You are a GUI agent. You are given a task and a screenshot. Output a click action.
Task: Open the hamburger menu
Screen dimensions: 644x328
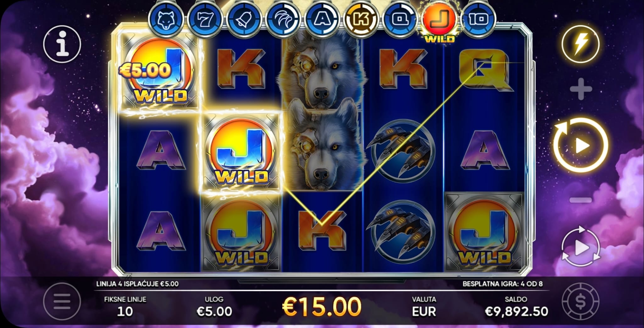(x=62, y=302)
